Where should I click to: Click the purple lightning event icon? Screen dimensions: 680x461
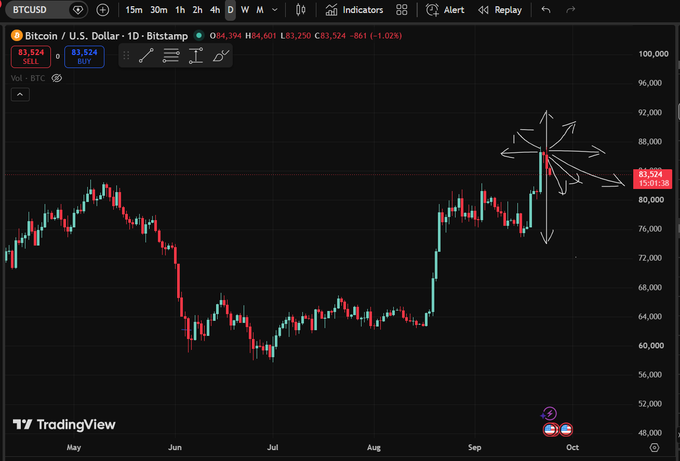pyautogui.click(x=549, y=414)
